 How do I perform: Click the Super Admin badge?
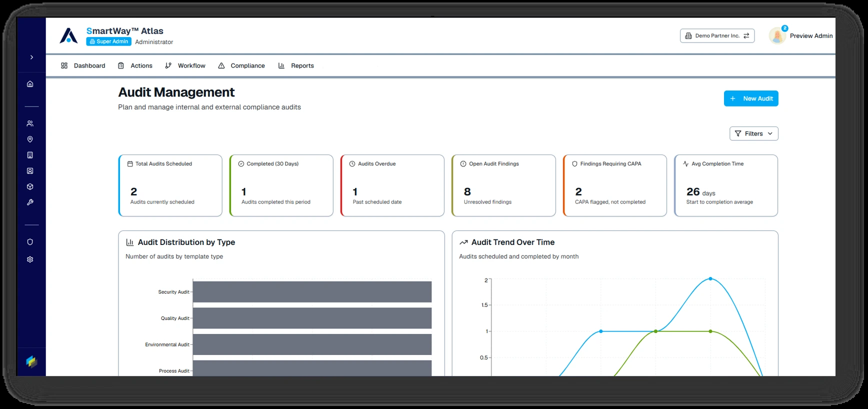click(108, 41)
